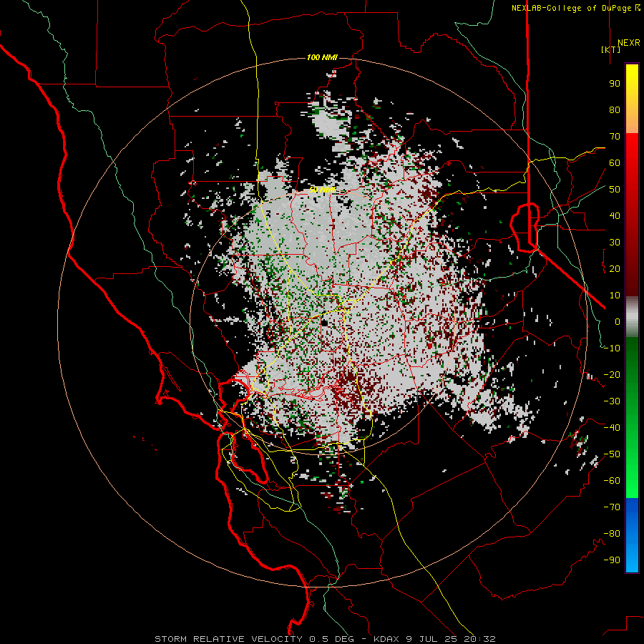This screenshot has height=644, width=644.
Task: Click the -50 value on the velocity scale
Action: (612, 454)
